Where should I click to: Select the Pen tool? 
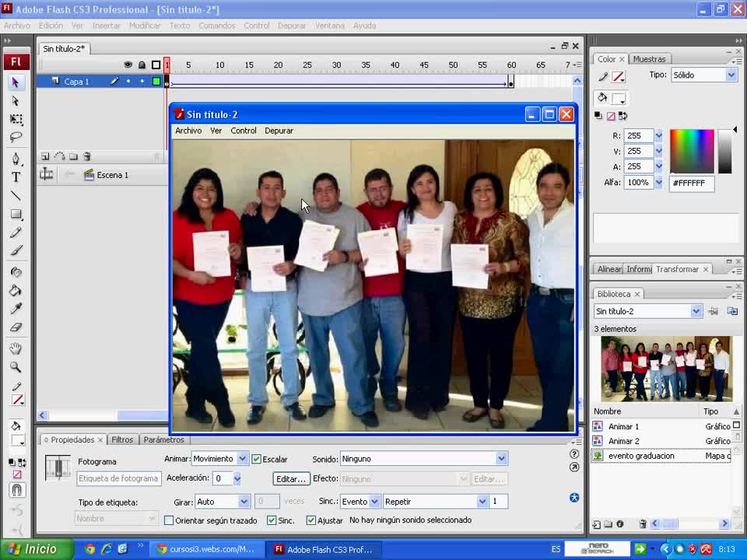pyautogui.click(x=16, y=159)
